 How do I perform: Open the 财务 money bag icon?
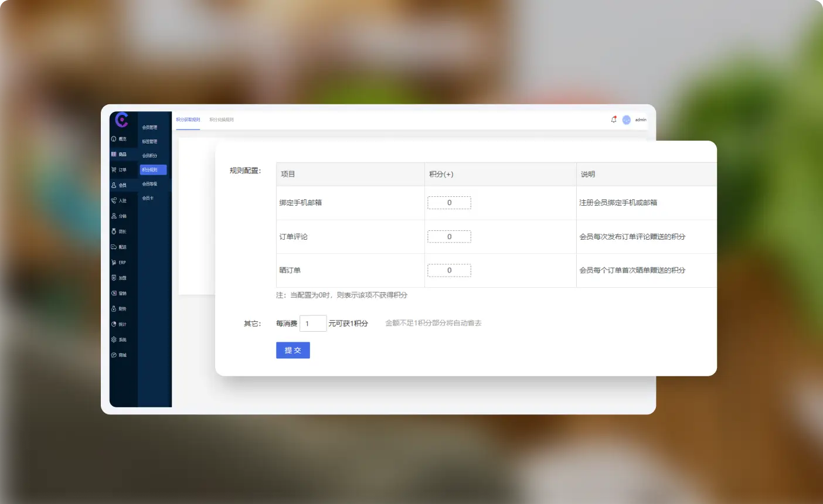tap(114, 309)
